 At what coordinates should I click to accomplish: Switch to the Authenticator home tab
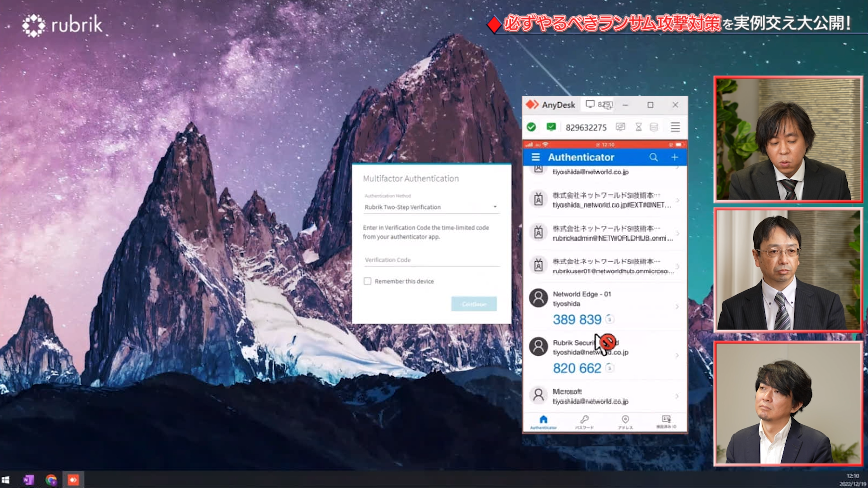[543, 422]
